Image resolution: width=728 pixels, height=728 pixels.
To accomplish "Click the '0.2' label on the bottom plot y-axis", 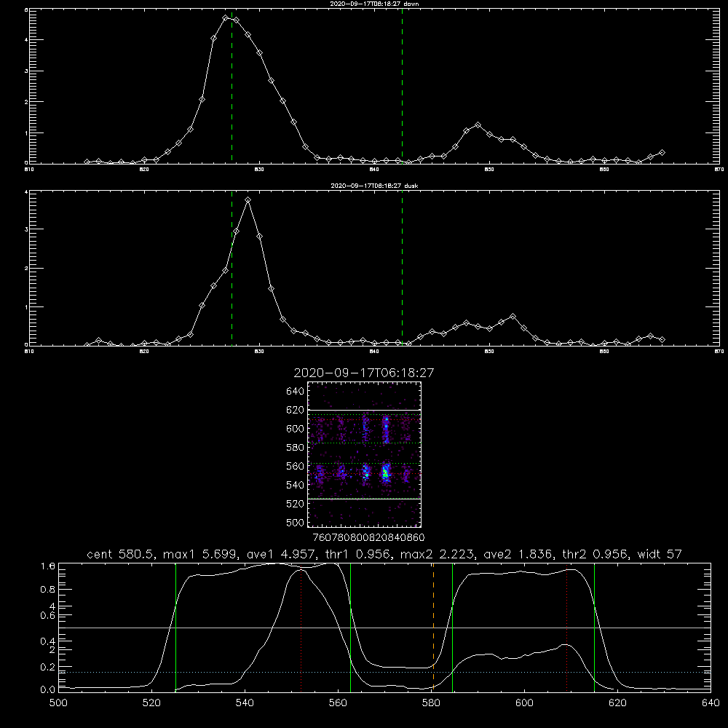I will click(x=48, y=667).
